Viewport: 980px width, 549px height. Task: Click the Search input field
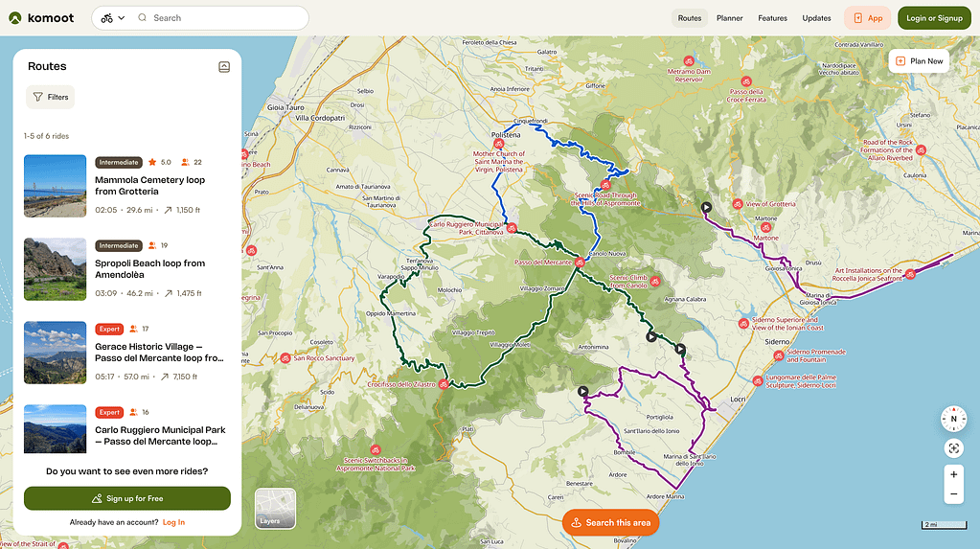tap(225, 18)
